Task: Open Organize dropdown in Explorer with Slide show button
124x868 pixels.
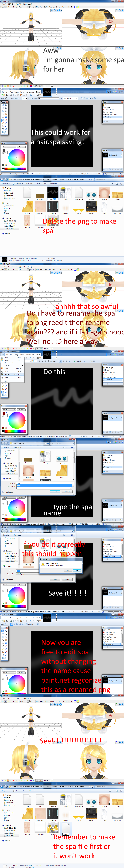Action: [x=5, y=184]
